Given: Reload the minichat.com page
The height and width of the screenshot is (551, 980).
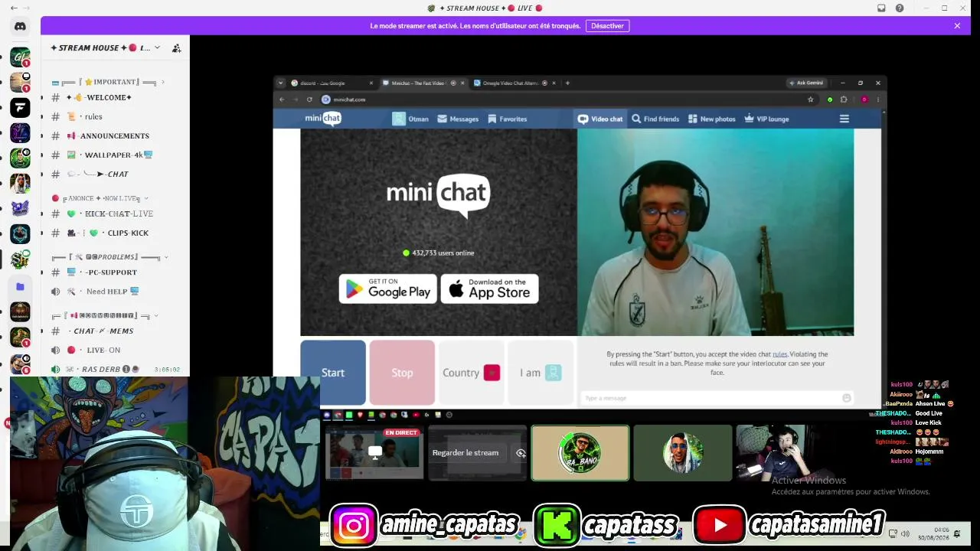Looking at the screenshot, I should (309, 99).
